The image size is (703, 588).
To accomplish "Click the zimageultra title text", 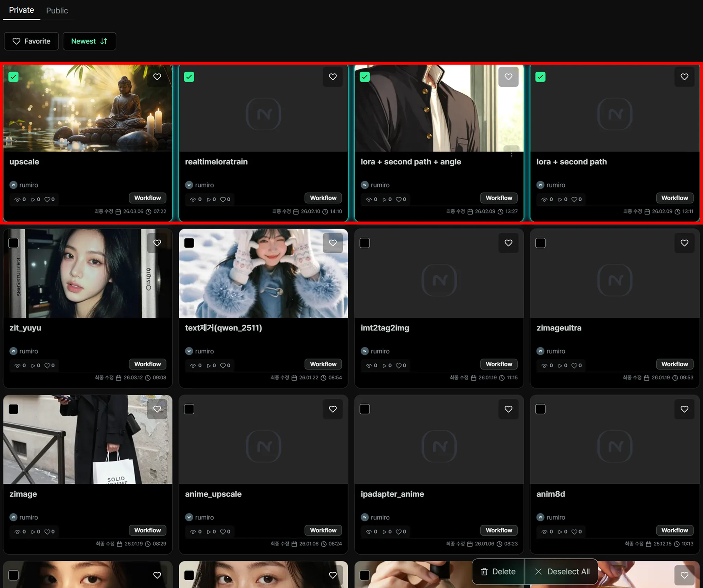I will tap(559, 328).
